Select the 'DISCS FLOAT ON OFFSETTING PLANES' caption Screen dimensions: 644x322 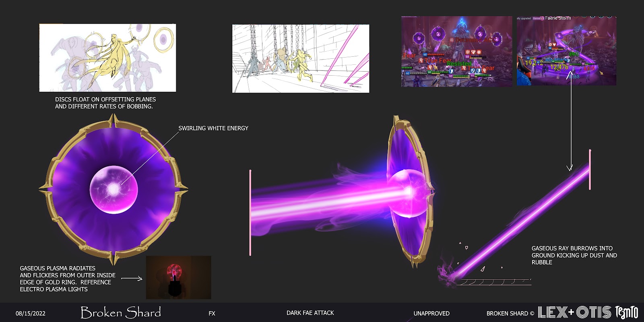(x=105, y=103)
